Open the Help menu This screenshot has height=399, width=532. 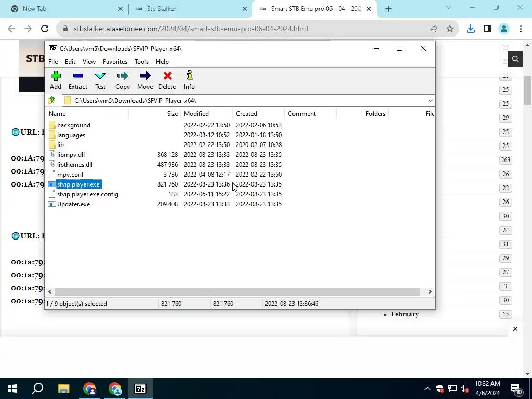tap(162, 62)
